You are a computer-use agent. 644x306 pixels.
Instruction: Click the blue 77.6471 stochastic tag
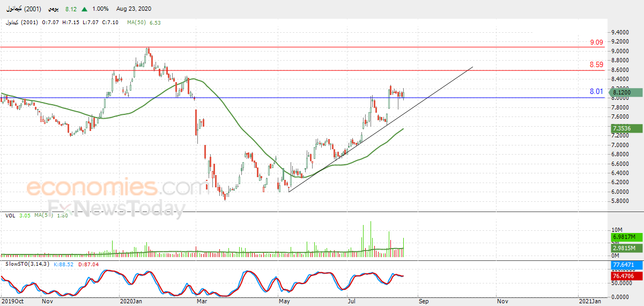625,265
